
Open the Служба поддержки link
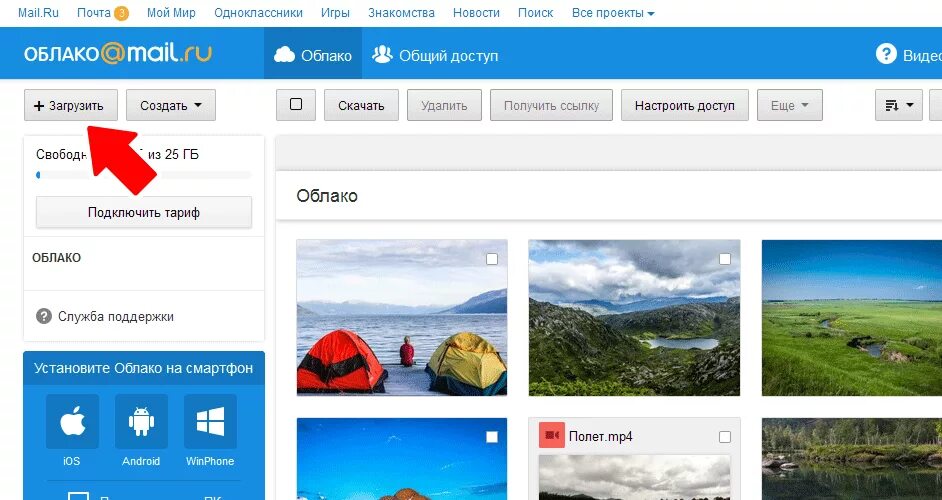click(x=116, y=316)
